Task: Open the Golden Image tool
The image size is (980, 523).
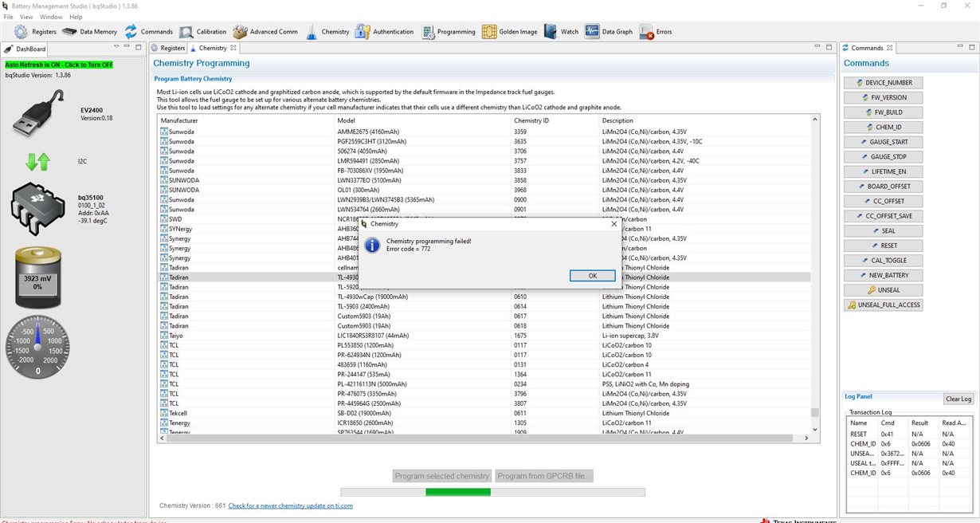Action: pyautogui.click(x=510, y=32)
